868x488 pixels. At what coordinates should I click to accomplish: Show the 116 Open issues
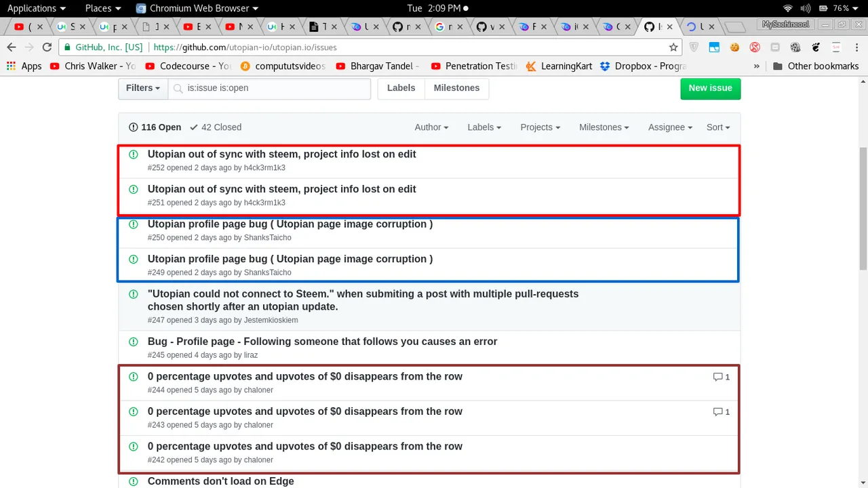pos(155,127)
